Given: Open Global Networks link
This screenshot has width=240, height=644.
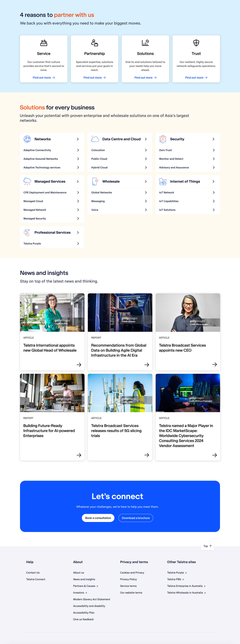Looking at the screenshot, I should (102, 192).
